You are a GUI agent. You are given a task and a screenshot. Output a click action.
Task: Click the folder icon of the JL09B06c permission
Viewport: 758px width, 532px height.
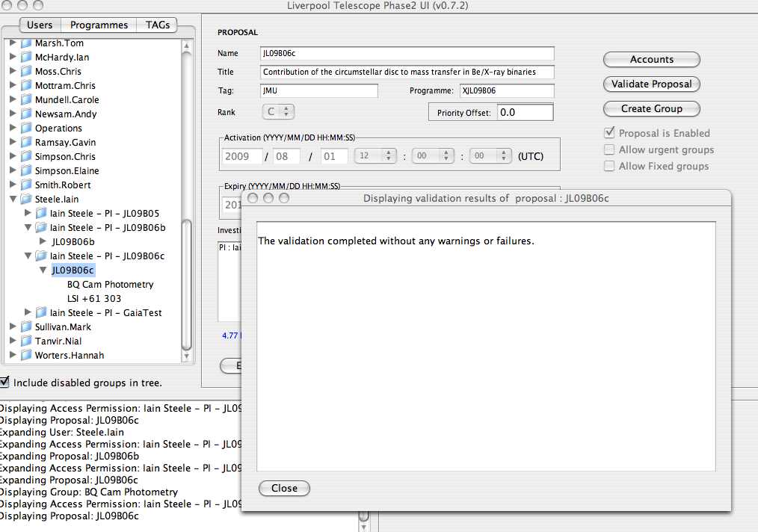42,256
